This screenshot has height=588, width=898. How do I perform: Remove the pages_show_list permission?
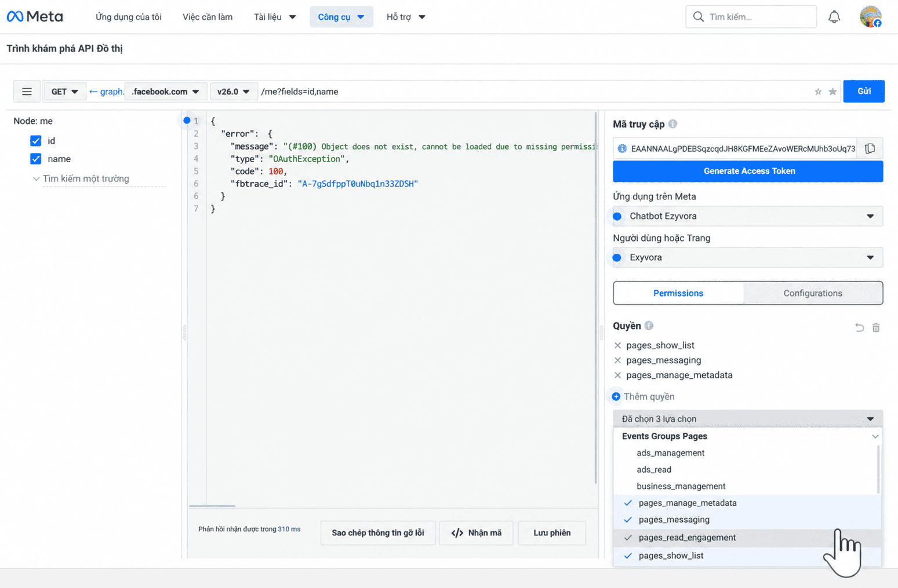pos(617,345)
